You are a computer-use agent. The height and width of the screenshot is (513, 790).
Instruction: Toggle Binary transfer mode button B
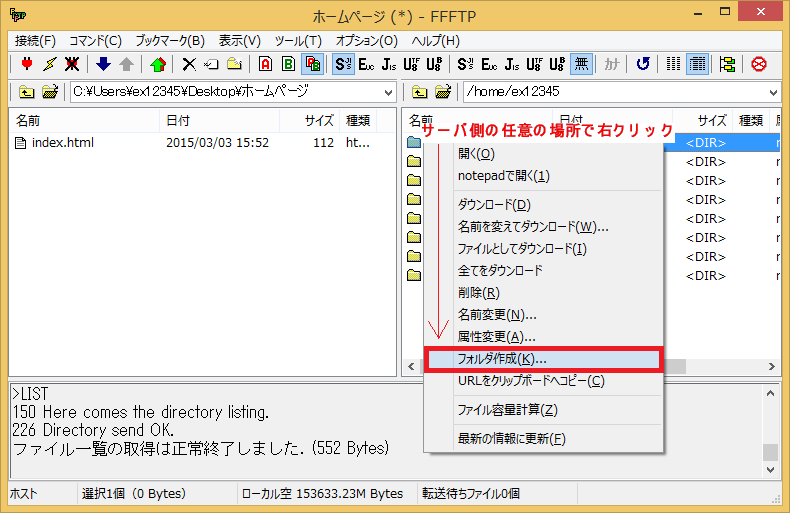pos(288,64)
